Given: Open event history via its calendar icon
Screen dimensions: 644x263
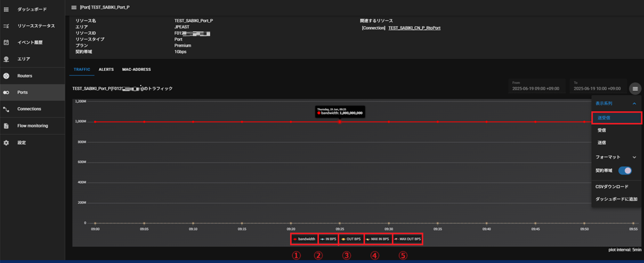Looking at the screenshot, I should click(x=6, y=43).
